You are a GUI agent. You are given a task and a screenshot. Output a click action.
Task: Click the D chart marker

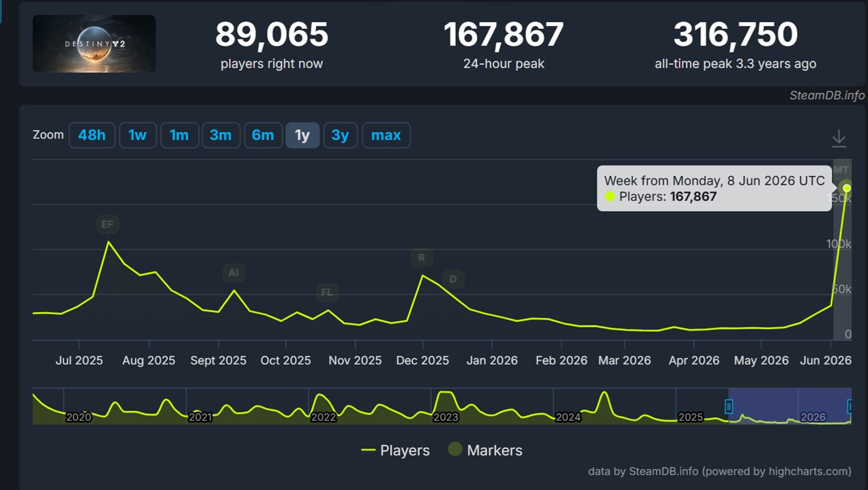coord(453,279)
